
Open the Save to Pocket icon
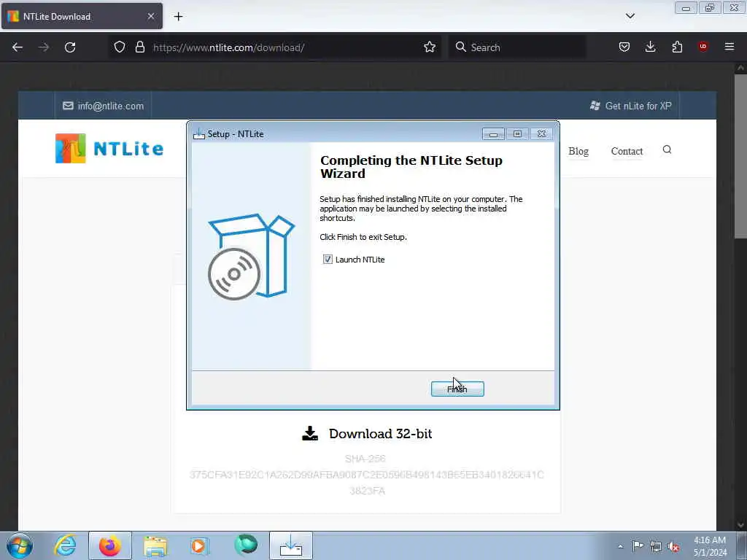coord(624,47)
